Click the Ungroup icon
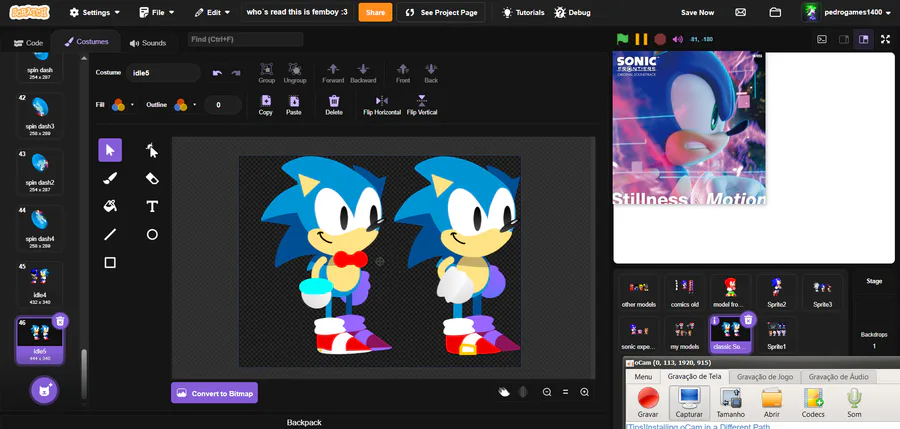The width and height of the screenshot is (900, 429). (x=294, y=73)
